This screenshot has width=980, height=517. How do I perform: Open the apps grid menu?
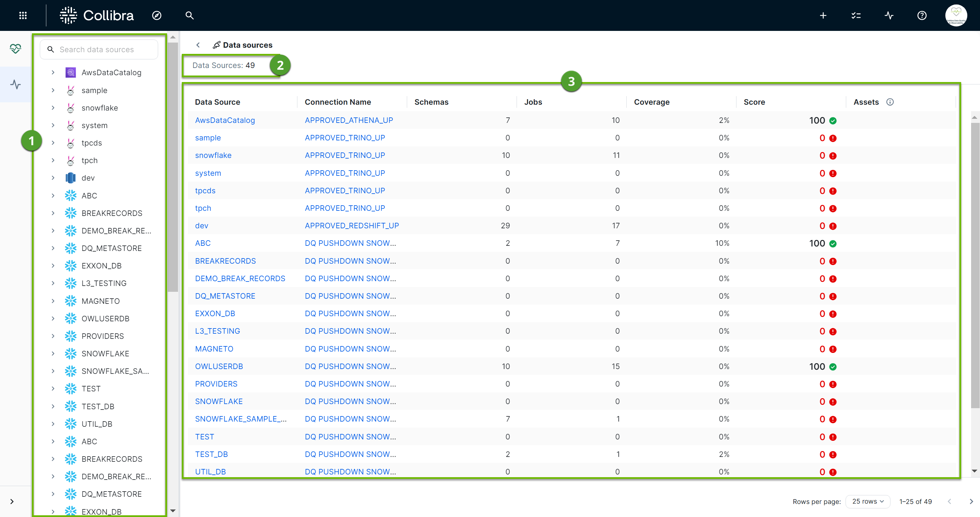pos(23,15)
